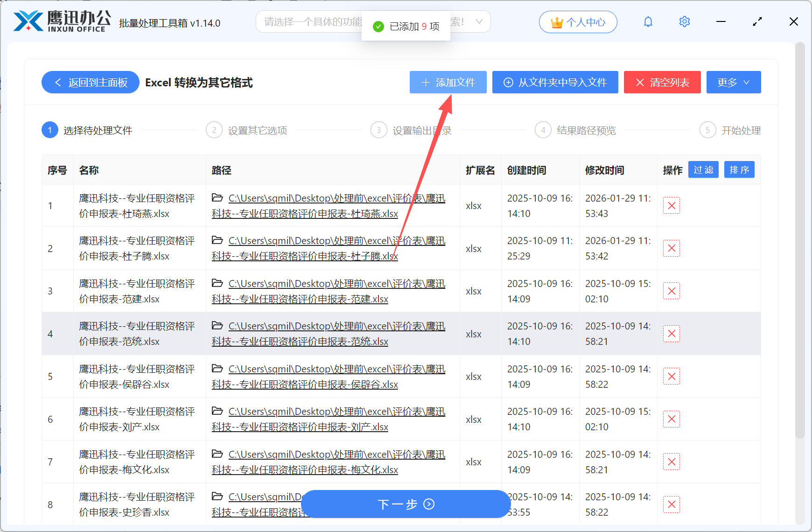This screenshot has width=812, height=532.
Task: Click the notification bell icon
Action: 648,21
